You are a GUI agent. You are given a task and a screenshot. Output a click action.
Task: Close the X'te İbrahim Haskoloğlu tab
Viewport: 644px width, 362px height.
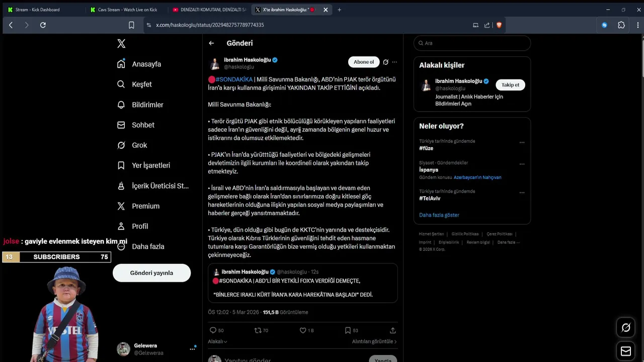326,10
